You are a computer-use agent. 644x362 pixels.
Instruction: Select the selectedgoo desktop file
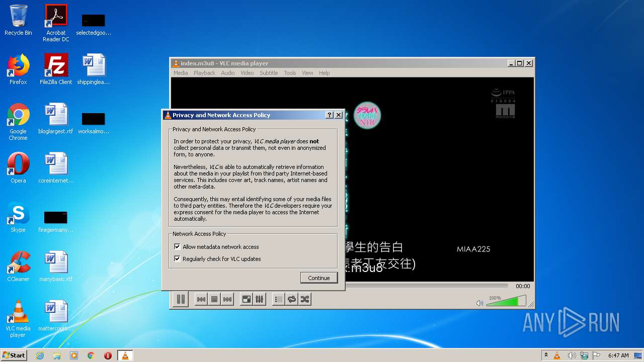click(94, 24)
